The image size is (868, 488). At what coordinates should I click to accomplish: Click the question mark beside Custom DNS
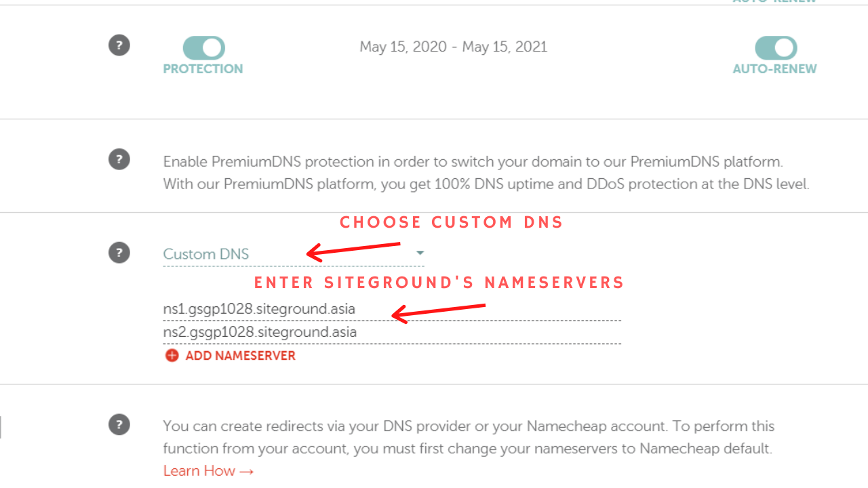(x=119, y=253)
